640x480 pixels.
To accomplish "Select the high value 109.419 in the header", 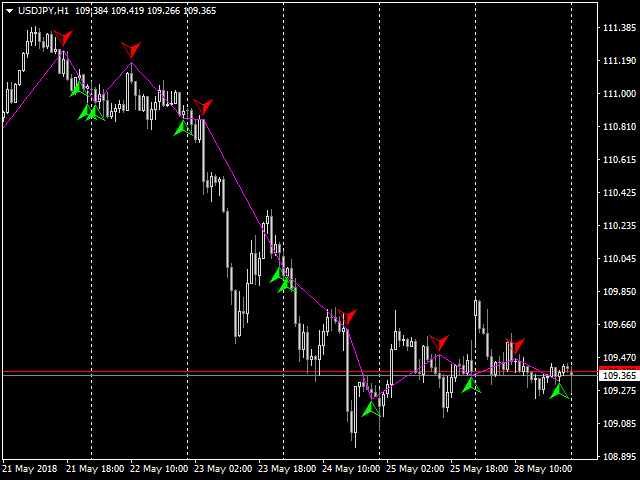I will [128, 11].
